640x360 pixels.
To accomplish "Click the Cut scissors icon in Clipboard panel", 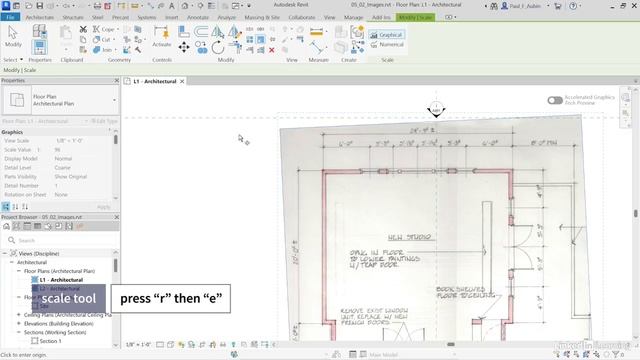I will (x=83, y=29).
